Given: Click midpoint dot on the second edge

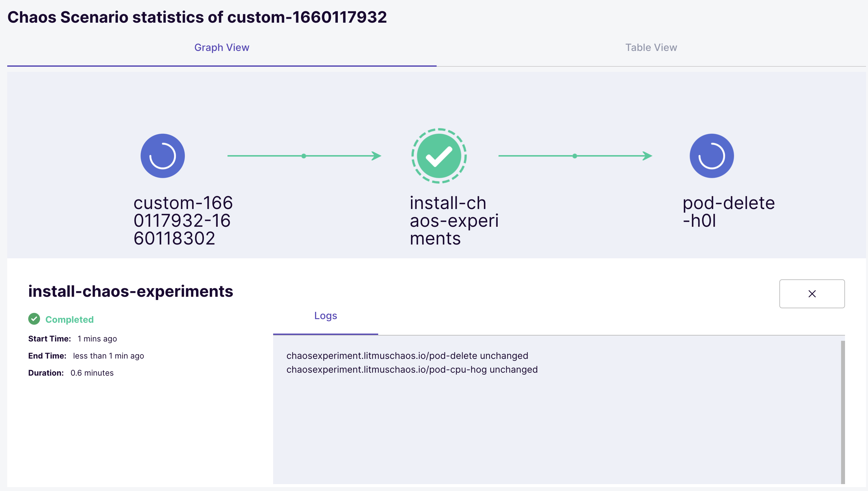Looking at the screenshot, I should [575, 156].
